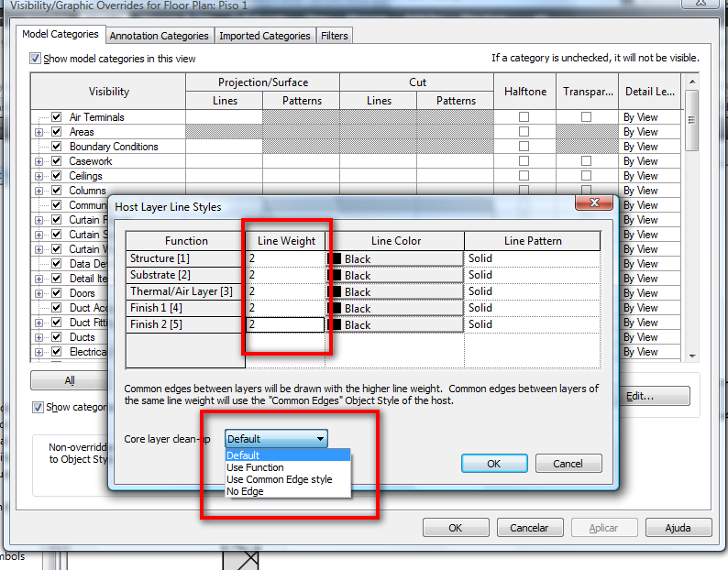This screenshot has width=728, height=570.
Task: Expand the Columns category tree
Action: tap(39, 191)
